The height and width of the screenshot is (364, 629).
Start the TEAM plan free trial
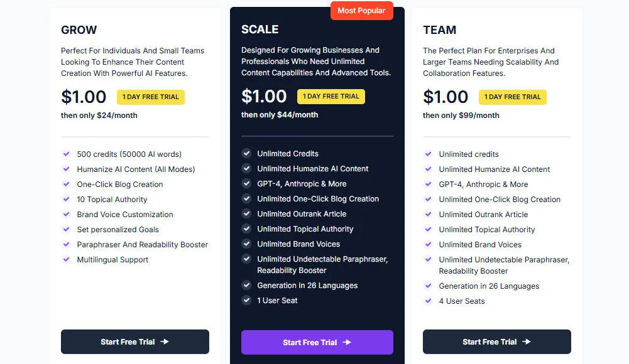coord(496,342)
